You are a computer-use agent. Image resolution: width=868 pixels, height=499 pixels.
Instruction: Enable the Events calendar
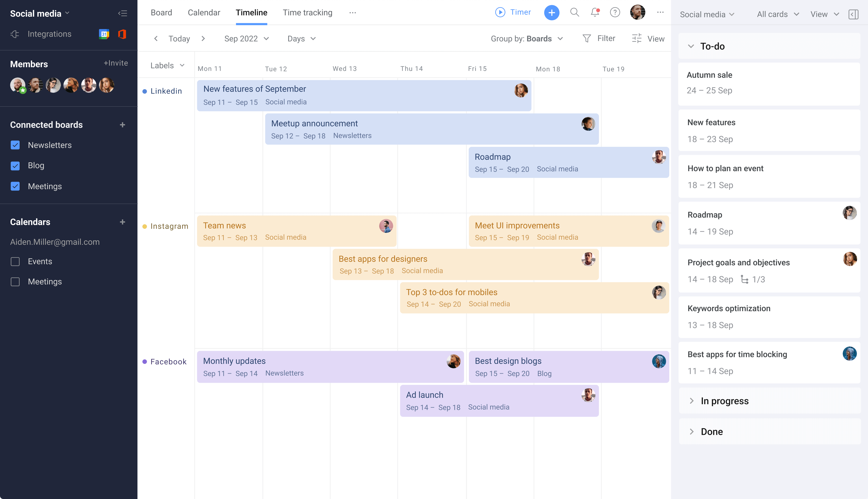(x=15, y=261)
